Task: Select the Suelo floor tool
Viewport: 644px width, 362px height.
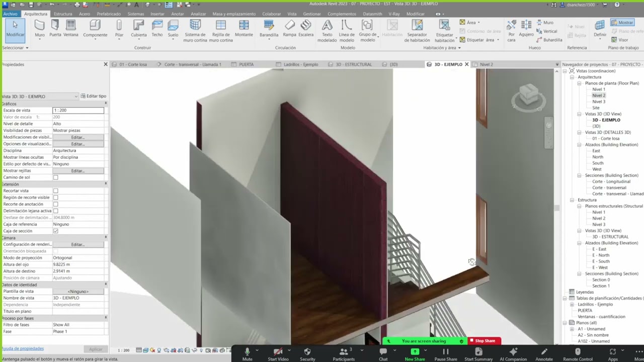Action: (173, 29)
